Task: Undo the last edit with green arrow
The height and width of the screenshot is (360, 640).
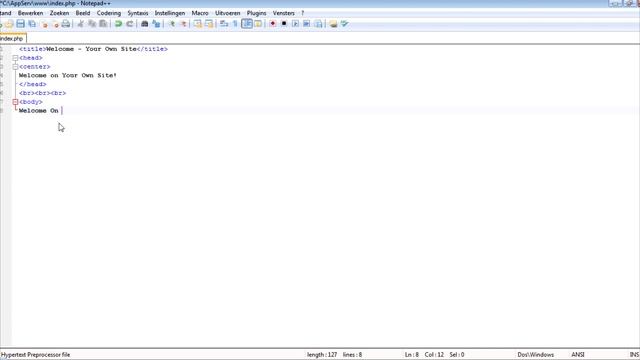Action: pyautogui.click(x=118, y=24)
